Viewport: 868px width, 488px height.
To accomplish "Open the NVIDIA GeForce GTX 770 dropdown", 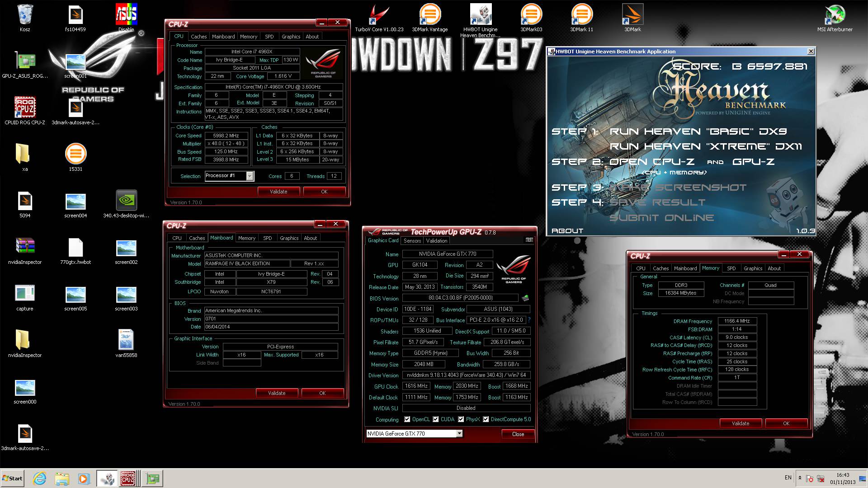I will click(x=459, y=434).
